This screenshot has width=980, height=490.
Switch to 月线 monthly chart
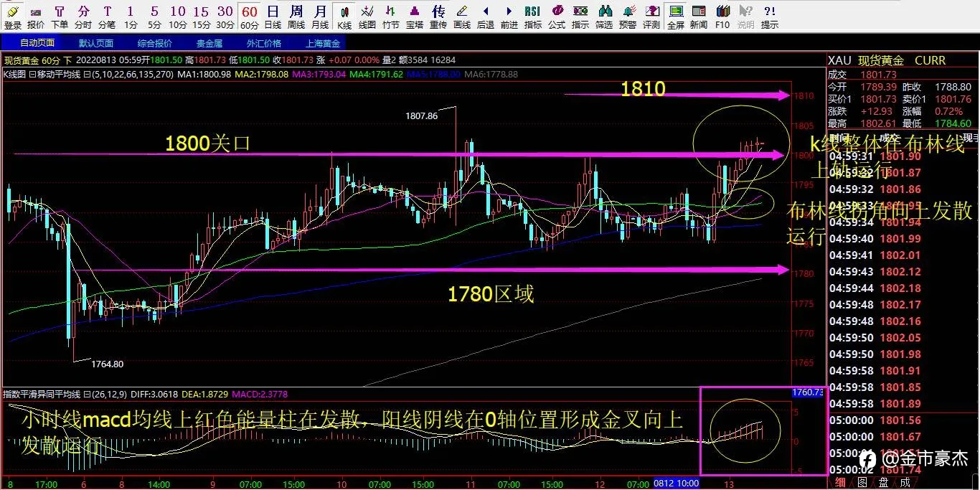(x=321, y=16)
